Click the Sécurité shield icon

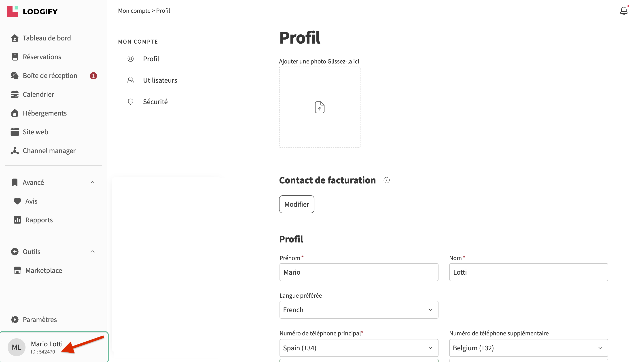pyautogui.click(x=131, y=102)
